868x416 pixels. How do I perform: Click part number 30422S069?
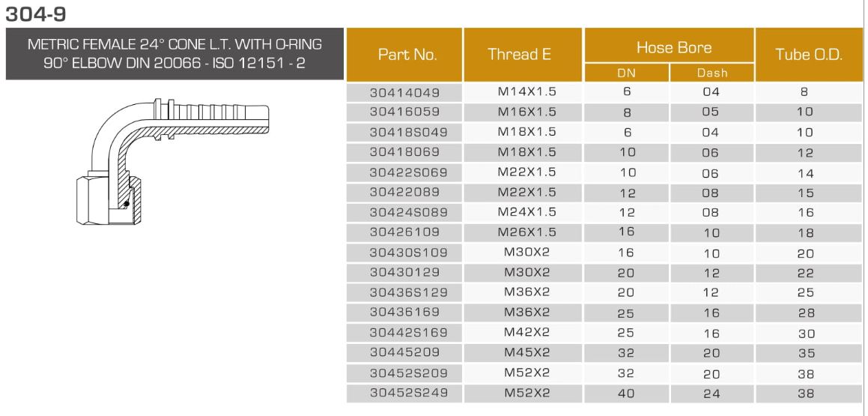coord(407,172)
